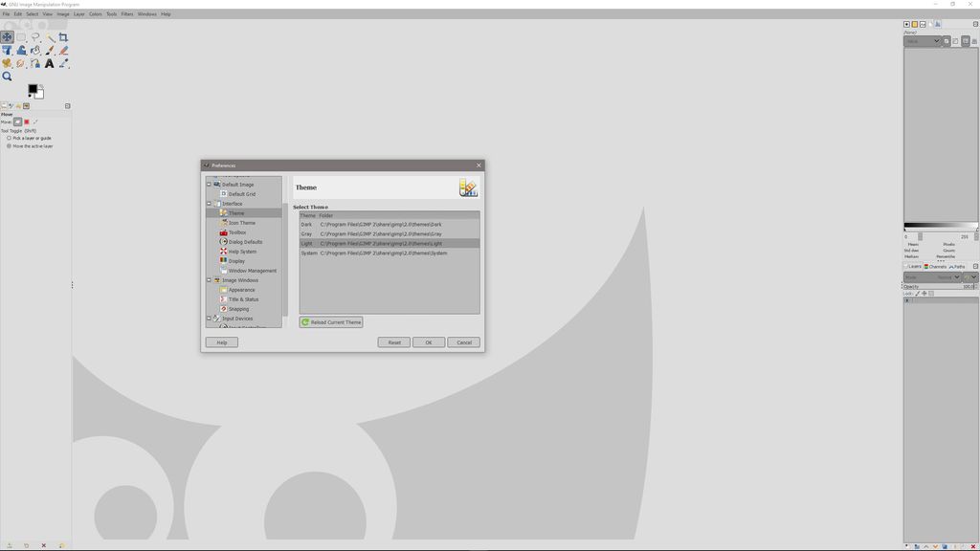This screenshot has width=980, height=551.
Task: Select the Paintbrush tool
Action: (x=49, y=51)
